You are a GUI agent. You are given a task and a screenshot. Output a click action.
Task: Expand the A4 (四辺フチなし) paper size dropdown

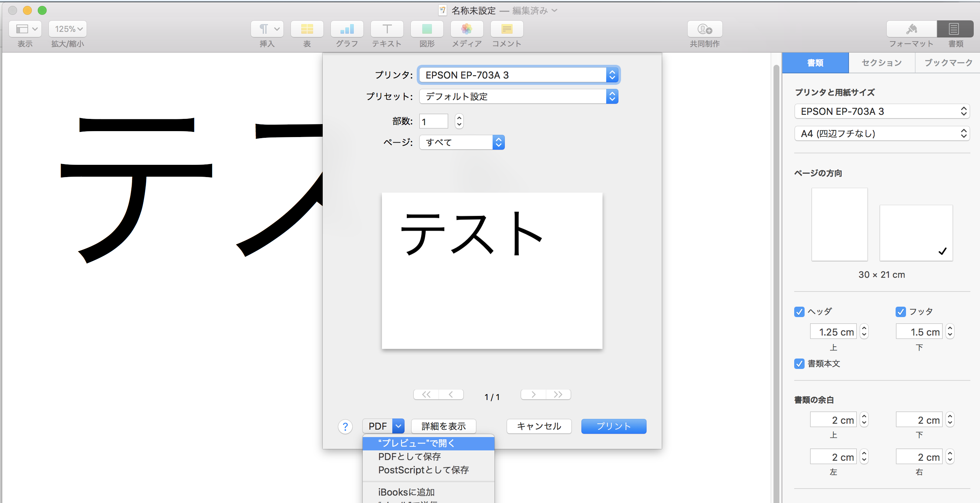[882, 134]
